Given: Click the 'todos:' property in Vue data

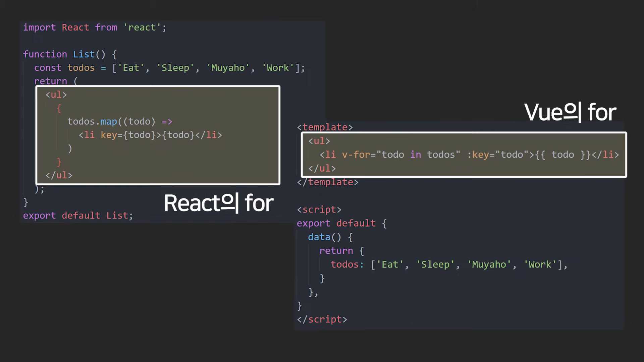Looking at the screenshot, I should [347, 264].
